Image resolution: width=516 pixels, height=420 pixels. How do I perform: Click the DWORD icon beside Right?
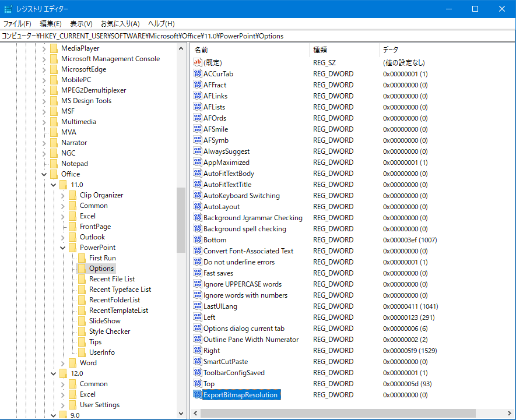click(x=198, y=351)
